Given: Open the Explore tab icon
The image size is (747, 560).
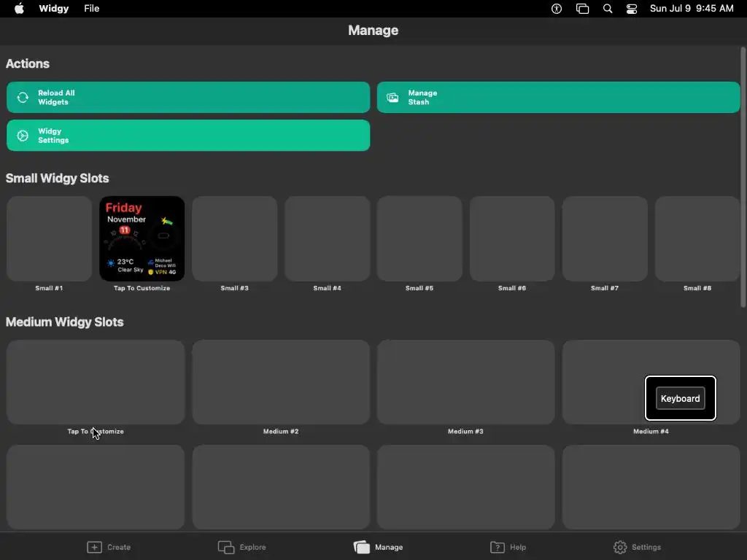Looking at the screenshot, I should click(226, 547).
